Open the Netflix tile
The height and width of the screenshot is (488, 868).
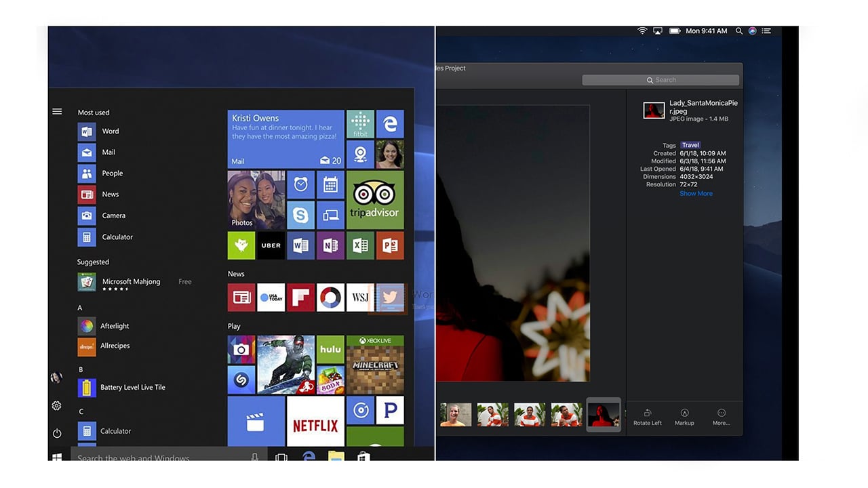pos(315,422)
